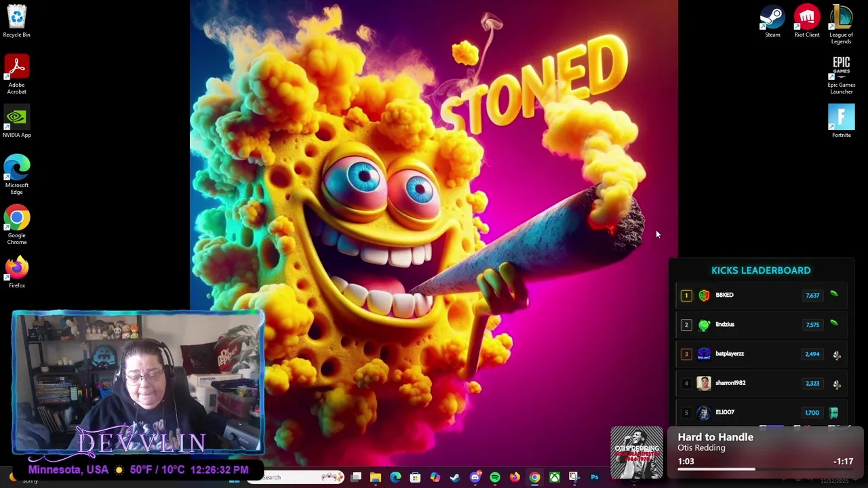Open the NVIDIA App desktop shortcut
Screen dimensions: 868x488
tap(16, 122)
